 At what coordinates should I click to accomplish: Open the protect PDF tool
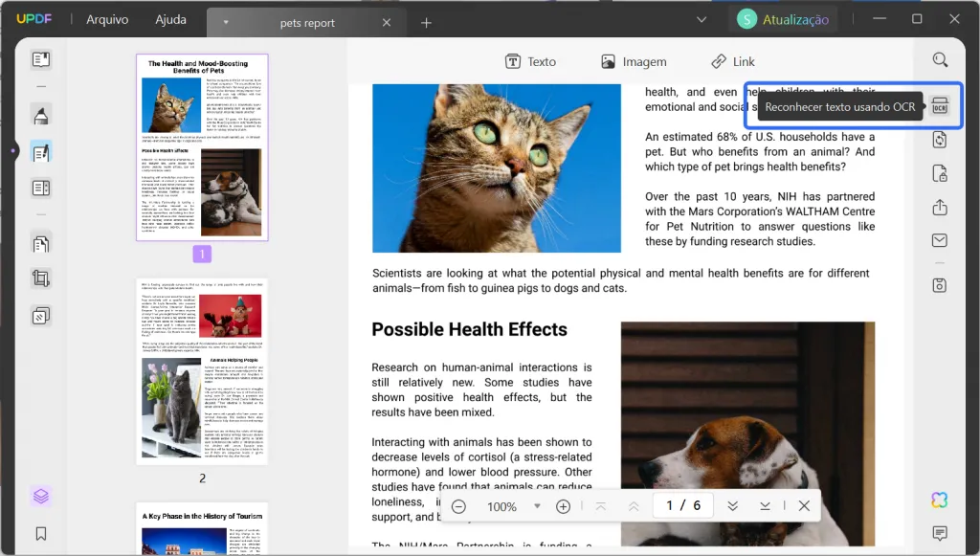click(x=939, y=173)
